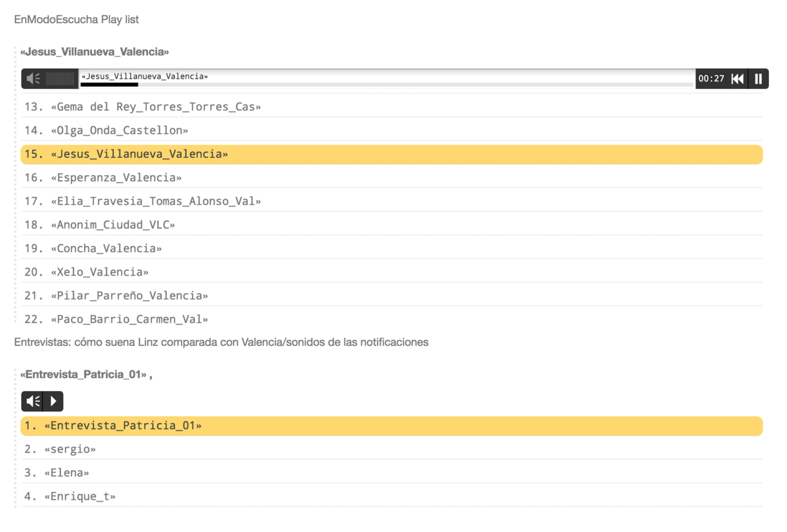Play the Entrevista_Patricia_01 interview
This screenshot has width=787, height=532.
(53, 401)
